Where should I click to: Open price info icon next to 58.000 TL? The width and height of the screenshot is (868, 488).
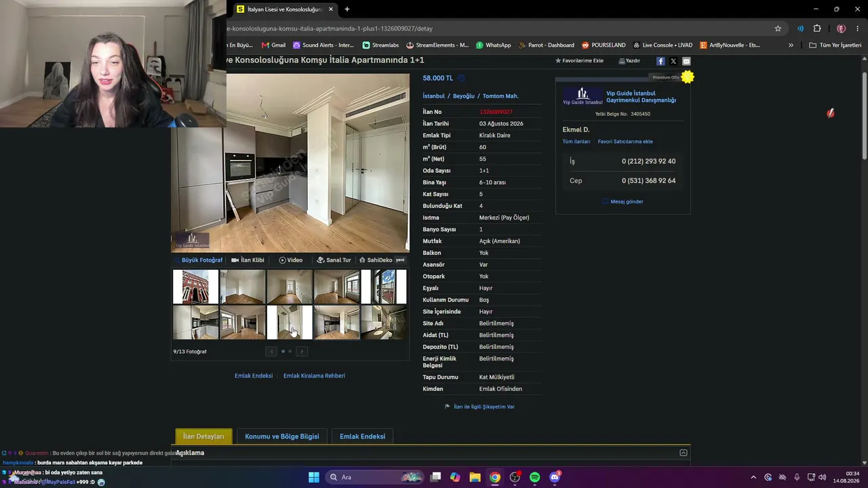pos(461,78)
